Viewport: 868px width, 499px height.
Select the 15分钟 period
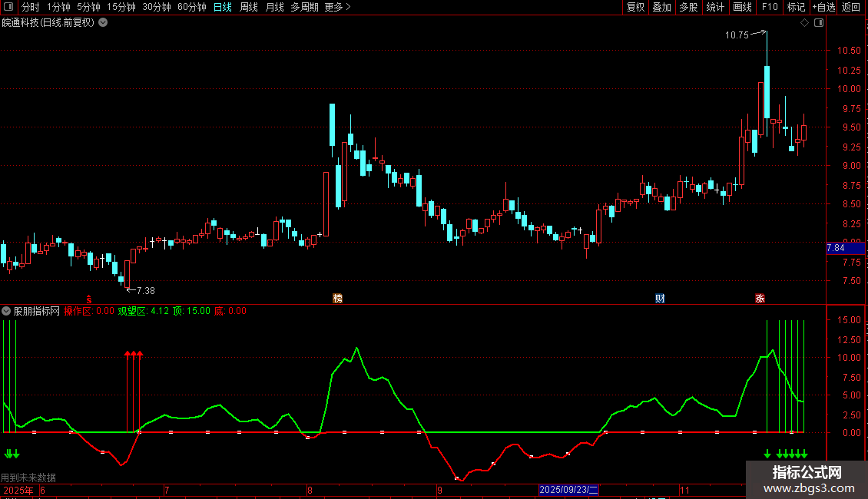(x=121, y=7)
